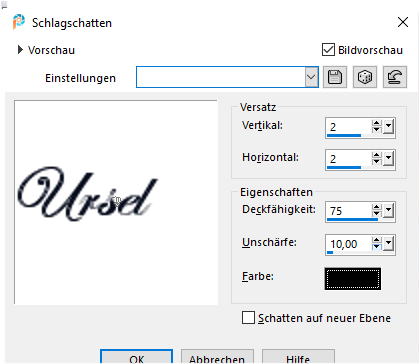Click the save preset floppy disk icon
Image resolution: width=419 pixels, height=364 pixels.
click(x=335, y=77)
